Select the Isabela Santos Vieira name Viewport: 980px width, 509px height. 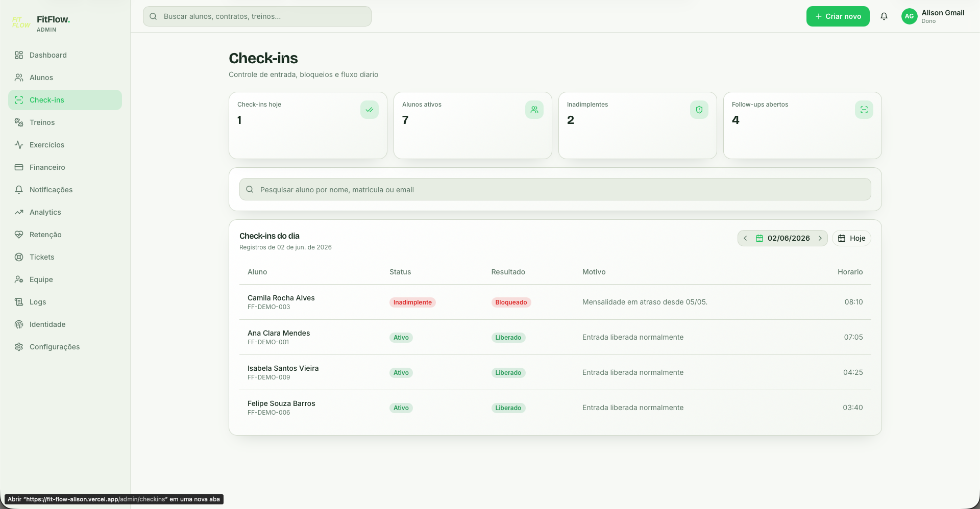(283, 368)
